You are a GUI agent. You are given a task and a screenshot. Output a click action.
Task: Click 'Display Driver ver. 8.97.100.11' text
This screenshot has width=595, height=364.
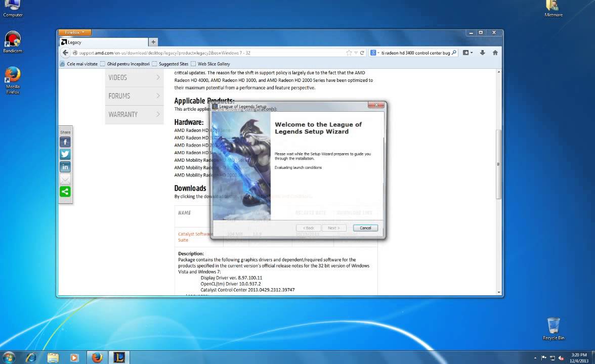pyautogui.click(x=231, y=278)
